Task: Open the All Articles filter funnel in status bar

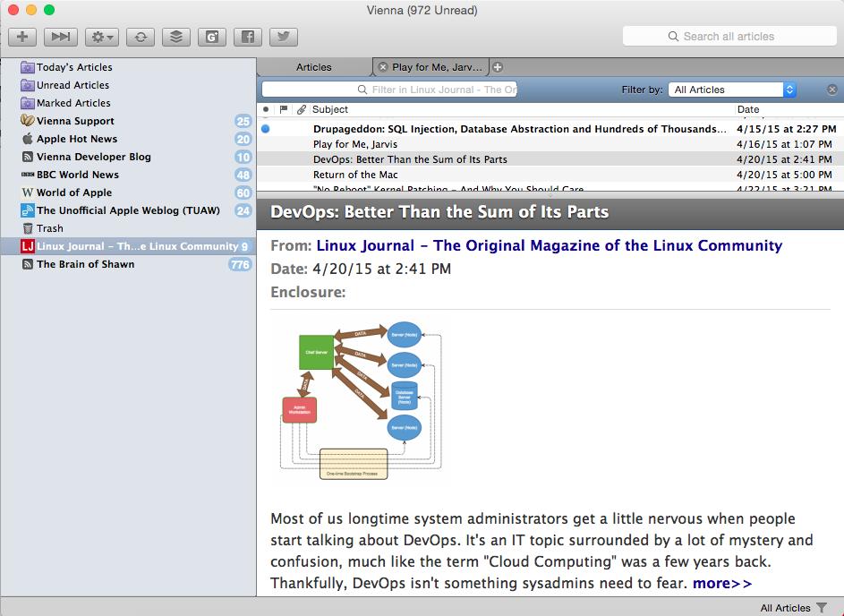Action: (822, 608)
